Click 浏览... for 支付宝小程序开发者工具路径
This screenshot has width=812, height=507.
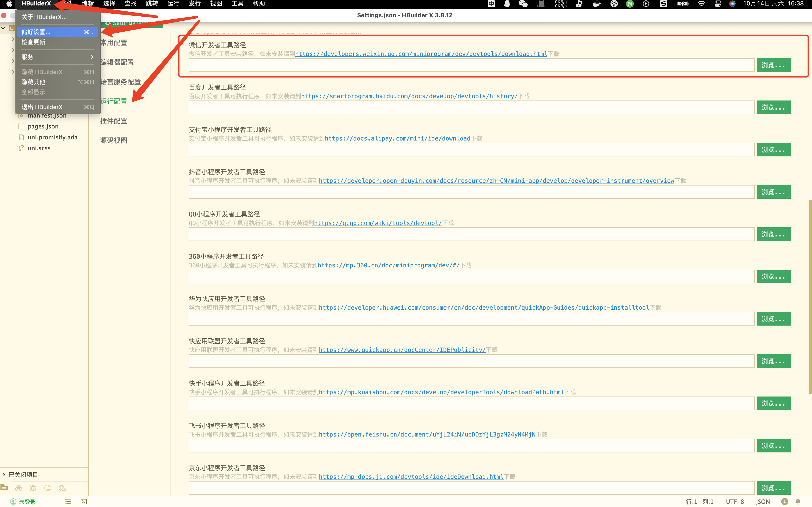point(773,150)
